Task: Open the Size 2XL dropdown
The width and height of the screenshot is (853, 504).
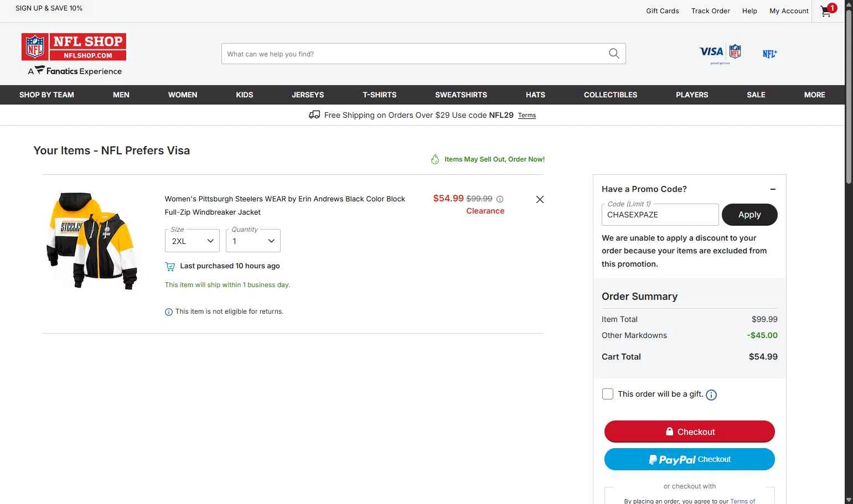Action: pos(192,241)
